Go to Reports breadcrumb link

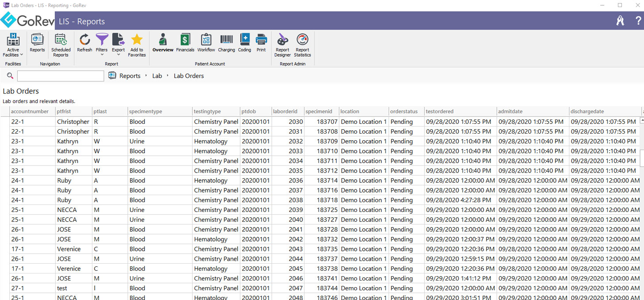[130, 76]
